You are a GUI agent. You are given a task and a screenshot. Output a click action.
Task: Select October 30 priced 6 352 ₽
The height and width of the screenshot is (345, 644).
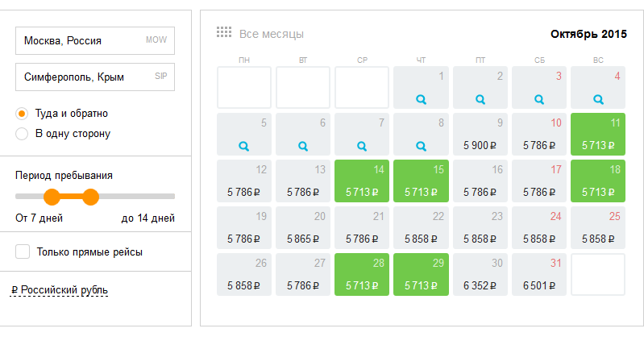point(480,274)
